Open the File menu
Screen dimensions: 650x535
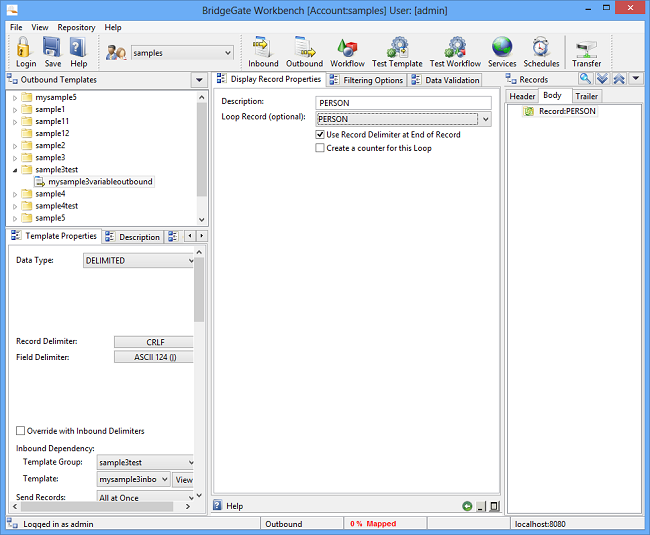click(x=16, y=27)
